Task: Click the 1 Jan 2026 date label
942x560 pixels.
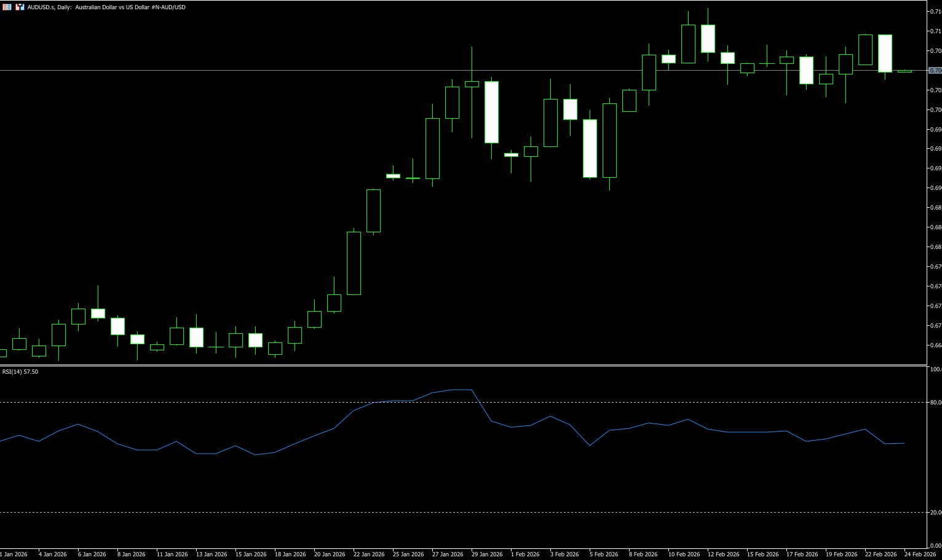Action: pos(14,554)
